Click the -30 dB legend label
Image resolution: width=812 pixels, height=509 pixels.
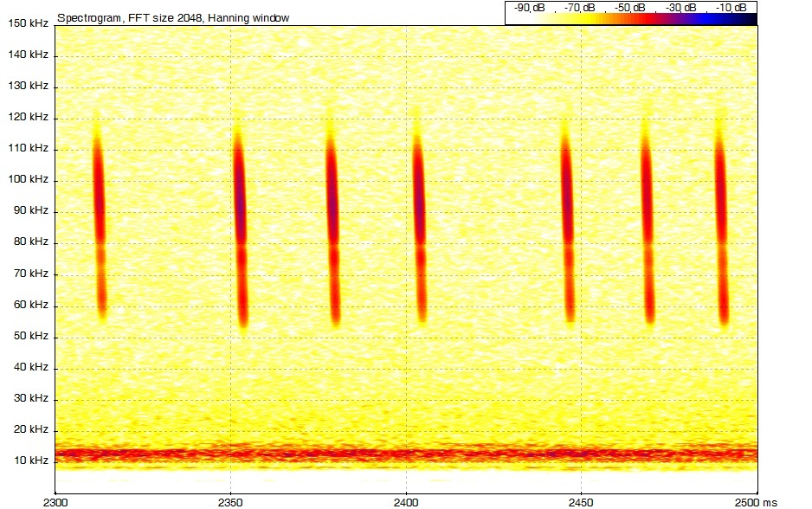pos(680,7)
